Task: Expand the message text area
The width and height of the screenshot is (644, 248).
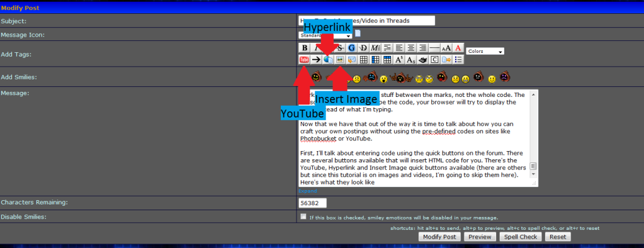Action: (x=308, y=191)
